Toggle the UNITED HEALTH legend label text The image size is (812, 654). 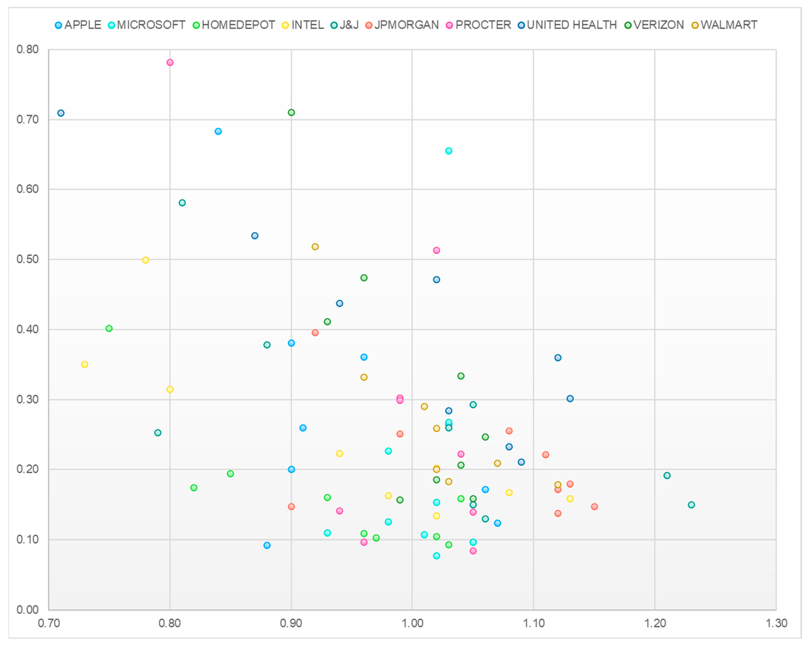coord(572,25)
